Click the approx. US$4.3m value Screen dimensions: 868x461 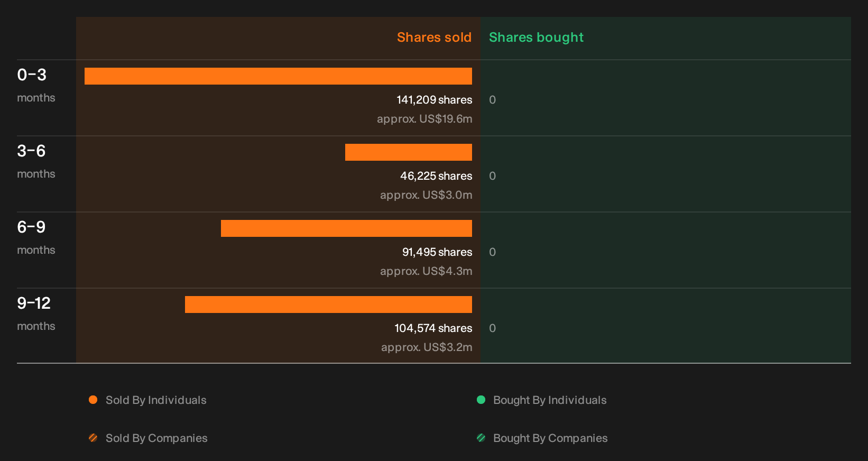426,271
